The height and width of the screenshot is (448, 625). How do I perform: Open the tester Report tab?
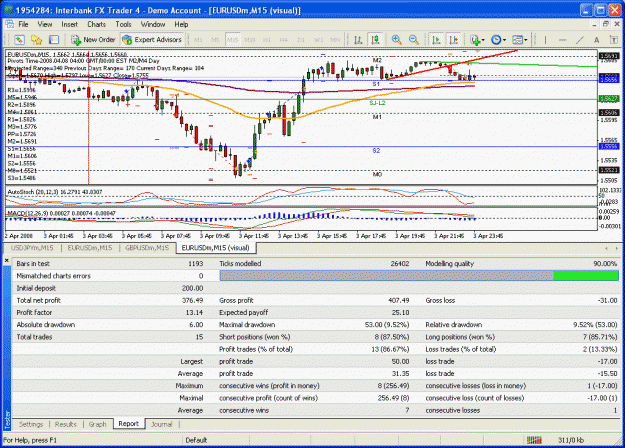128,424
